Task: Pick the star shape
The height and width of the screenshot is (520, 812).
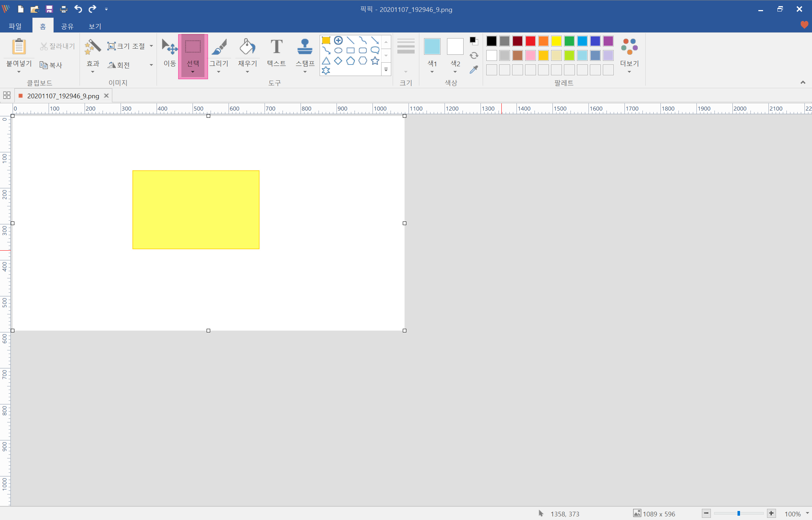Action: point(375,61)
